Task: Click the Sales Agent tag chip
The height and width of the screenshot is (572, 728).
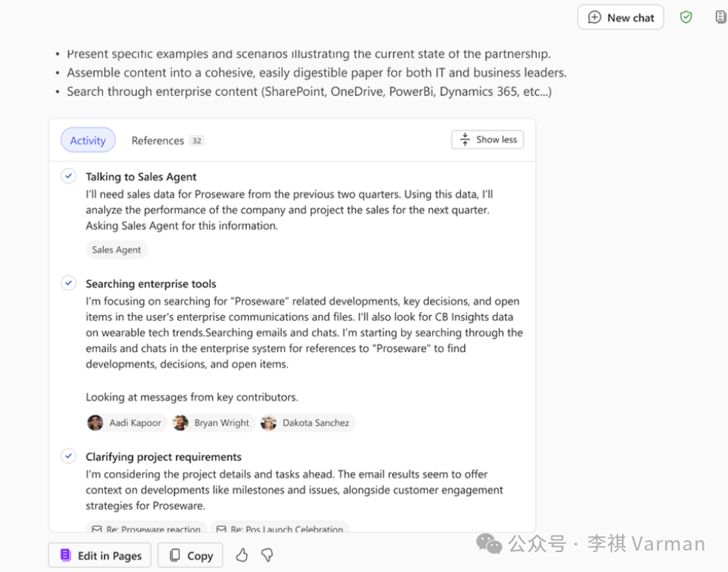Action: (x=116, y=250)
